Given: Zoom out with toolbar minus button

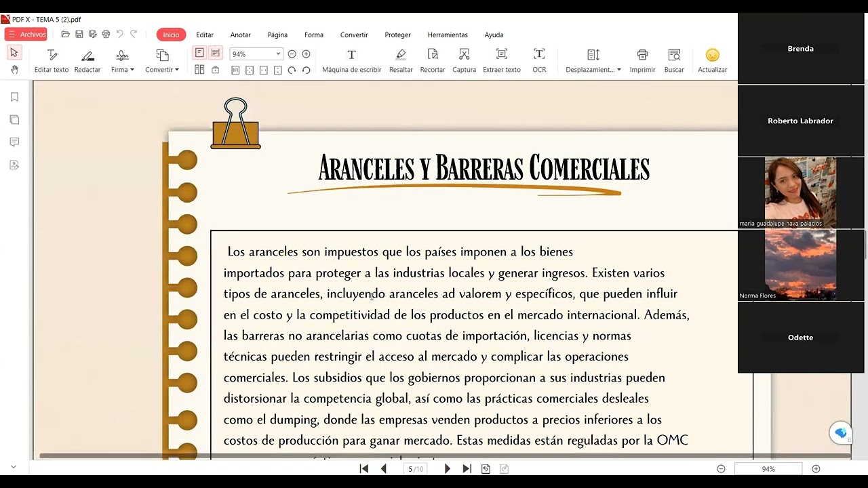Looking at the screenshot, I should point(292,54).
